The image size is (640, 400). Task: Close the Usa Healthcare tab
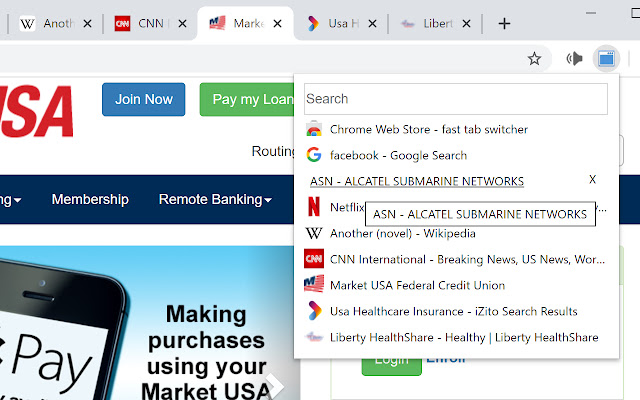coord(372,24)
